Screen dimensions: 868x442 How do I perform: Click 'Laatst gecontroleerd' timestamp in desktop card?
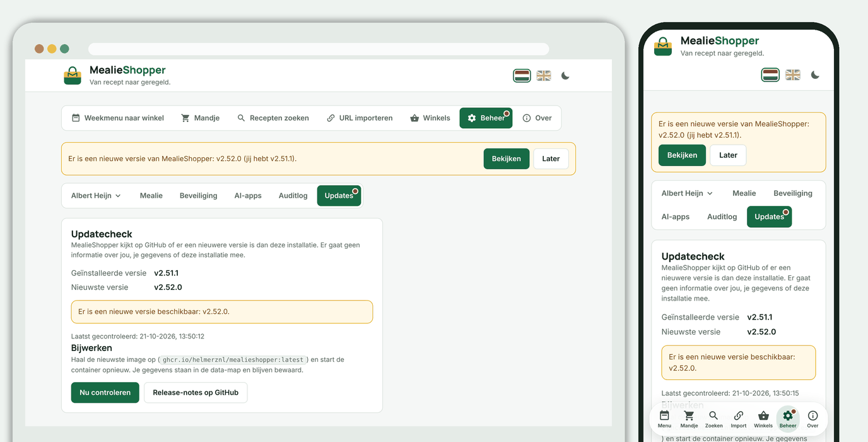pyautogui.click(x=138, y=337)
